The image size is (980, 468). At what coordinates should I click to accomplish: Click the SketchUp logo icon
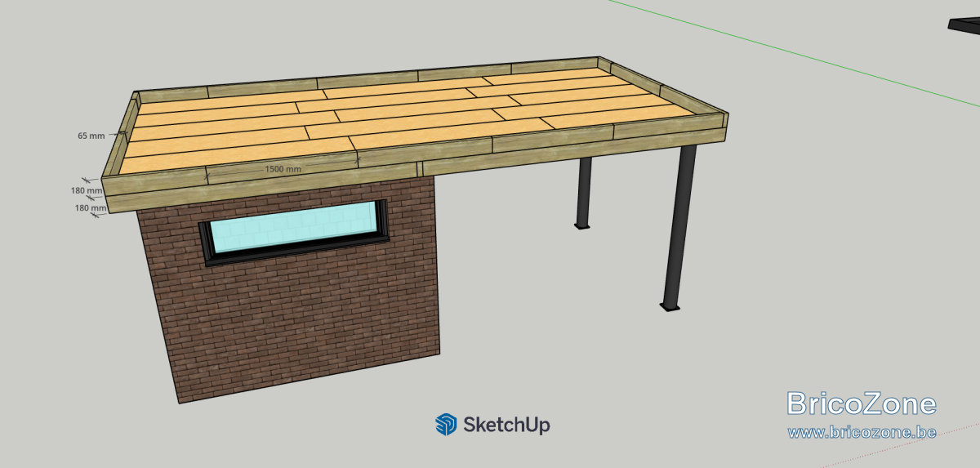click(446, 424)
